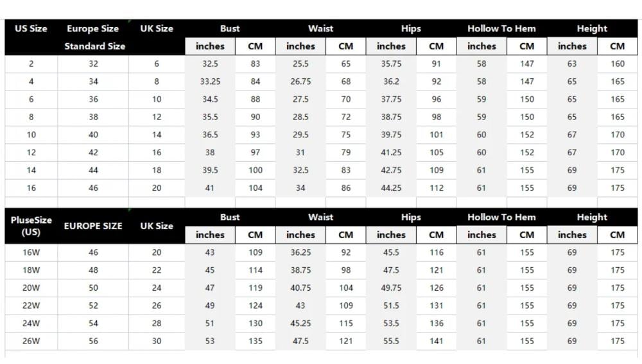Select the 160 height CM cell
The height and width of the screenshot is (364, 642).
(618, 64)
